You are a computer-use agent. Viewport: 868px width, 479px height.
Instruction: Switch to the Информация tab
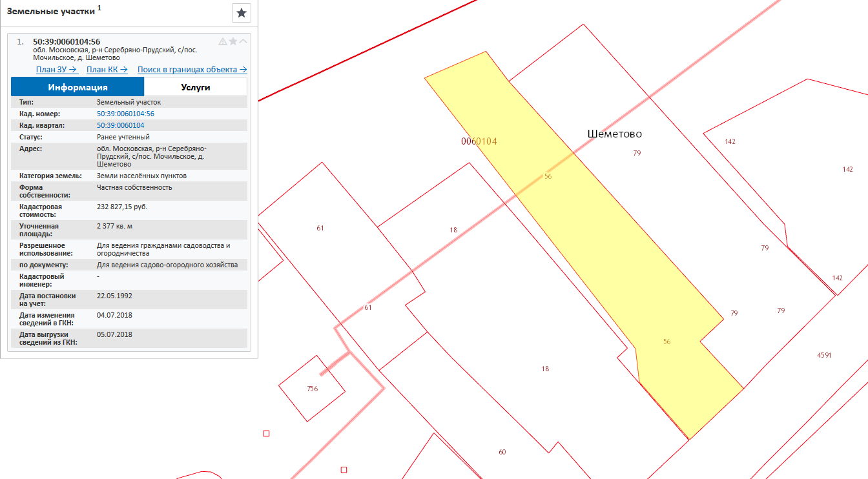77,87
